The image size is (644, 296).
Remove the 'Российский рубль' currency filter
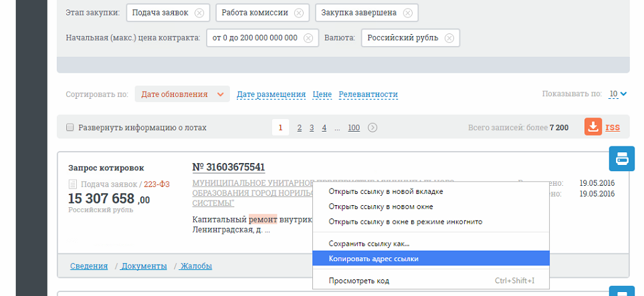[x=449, y=38]
